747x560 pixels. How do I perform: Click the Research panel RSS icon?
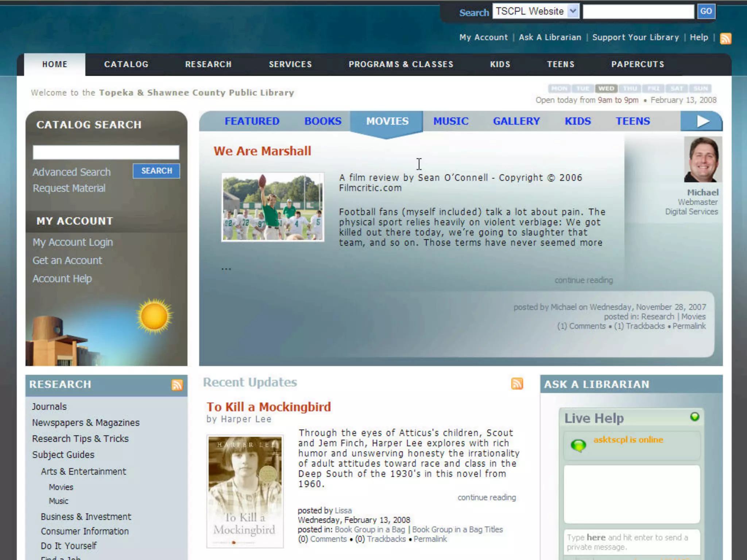pos(177,385)
